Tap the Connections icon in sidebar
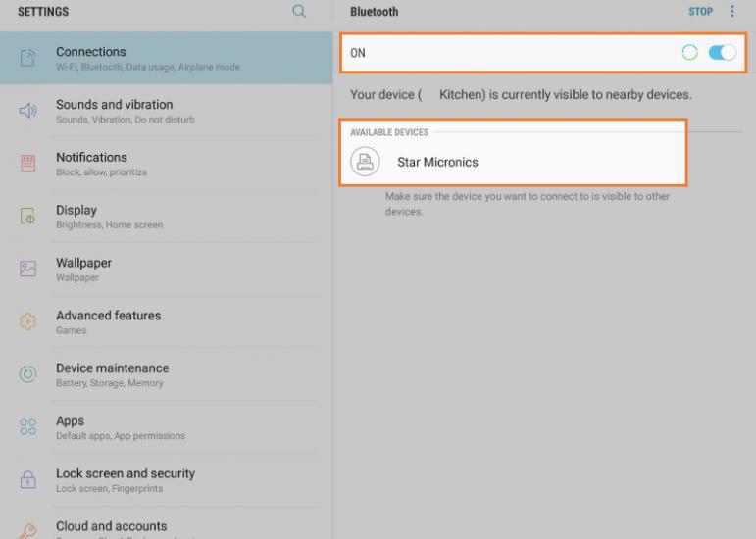Screen dimensions: 756x539 pos(28,59)
